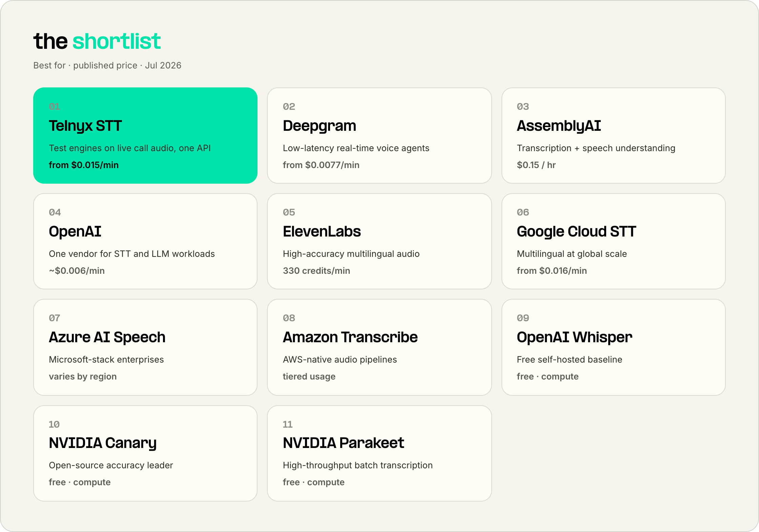The width and height of the screenshot is (759, 532).
Task: Click the '05' number on ElevenLabs card
Action: [289, 212]
